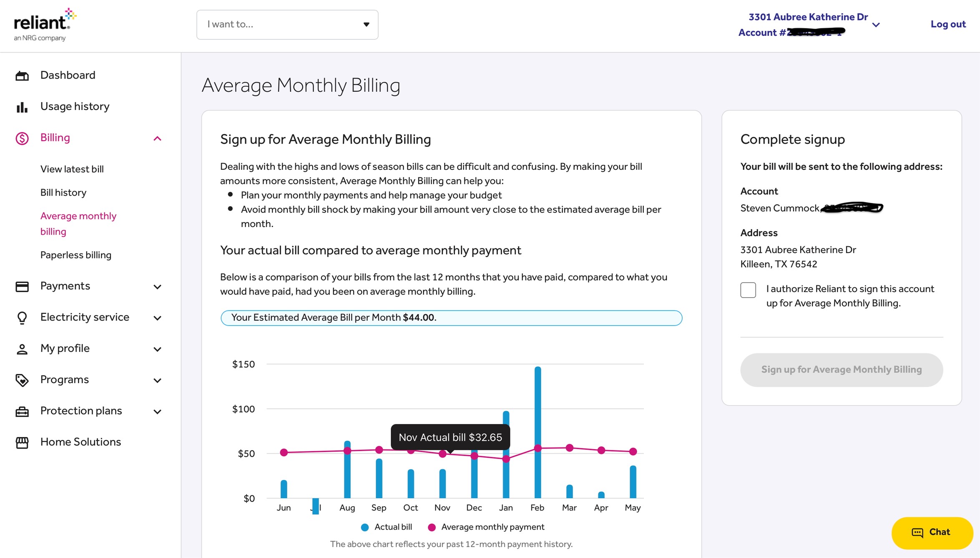Click the Dashboard home icon
The image size is (980, 558).
(x=22, y=76)
